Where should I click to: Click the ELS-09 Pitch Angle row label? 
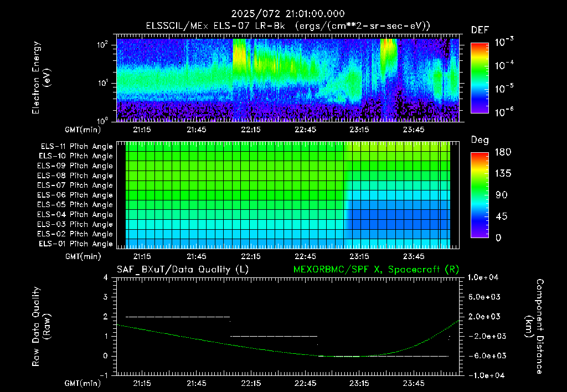click(75, 166)
